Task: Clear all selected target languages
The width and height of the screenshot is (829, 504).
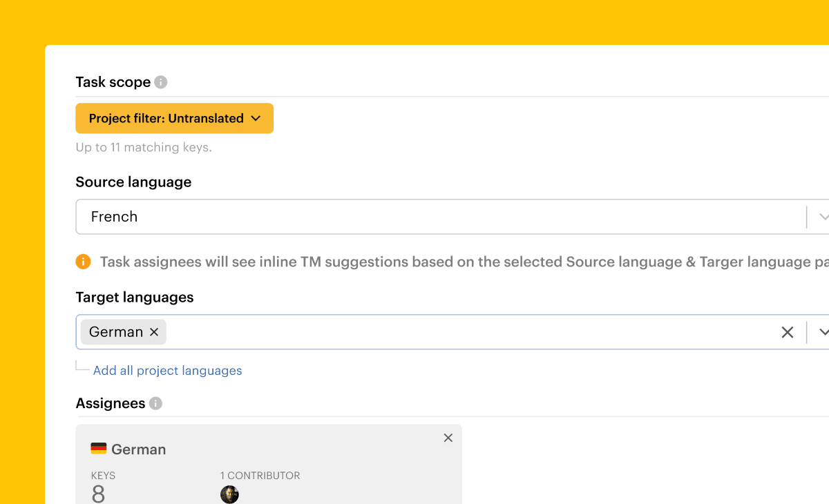Action: (787, 332)
